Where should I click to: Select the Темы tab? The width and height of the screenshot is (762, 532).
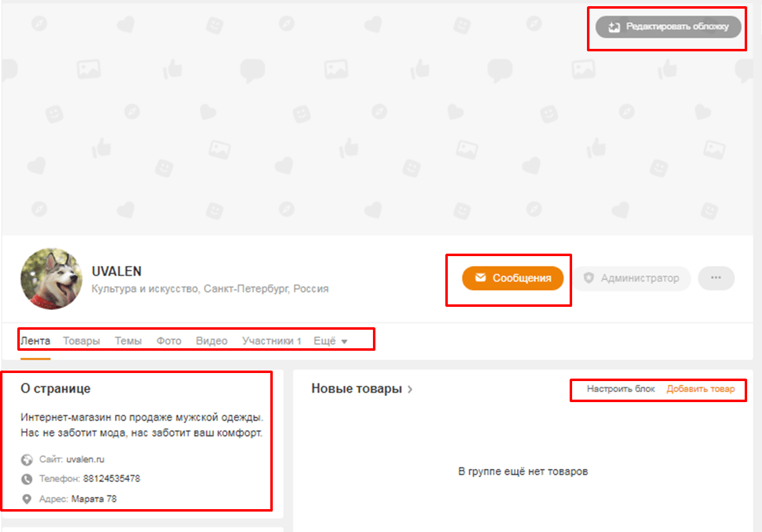(x=128, y=341)
